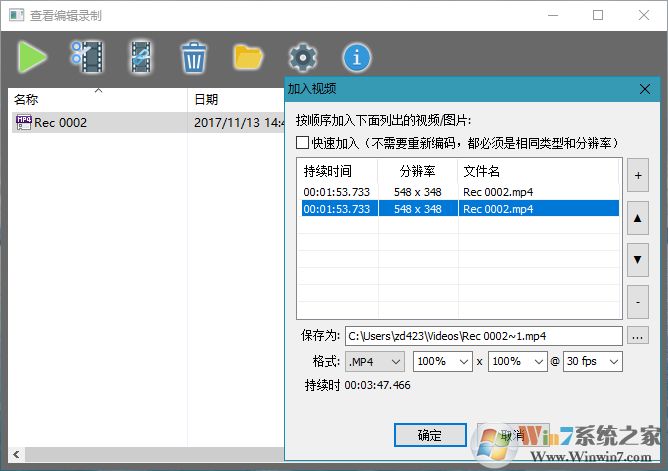Click the plus button to add video
The width and height of the screenshot is (668, 471).
(x=638, y=174)
